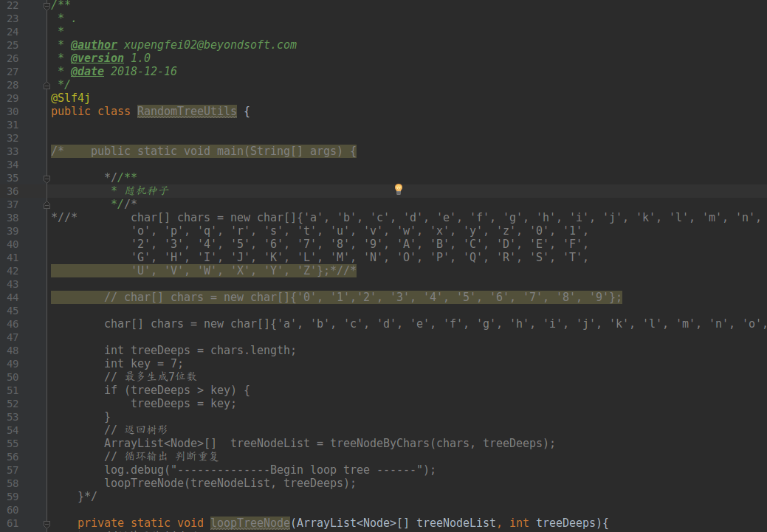767x532 pixels.
Task: Click the log.debug 'Begin loop tree' line
Action: (270, 470)
